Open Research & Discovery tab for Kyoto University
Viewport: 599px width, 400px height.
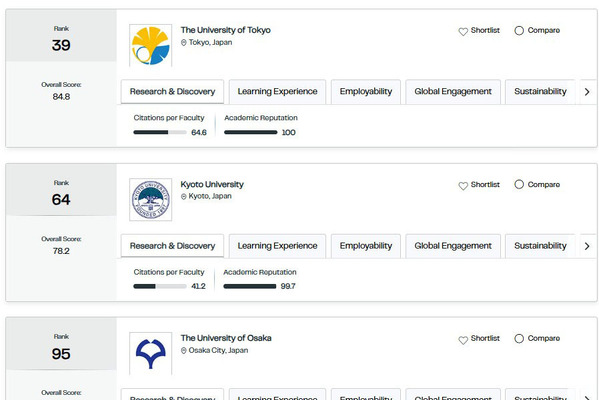pyautogui.click(x=172, y=246)
